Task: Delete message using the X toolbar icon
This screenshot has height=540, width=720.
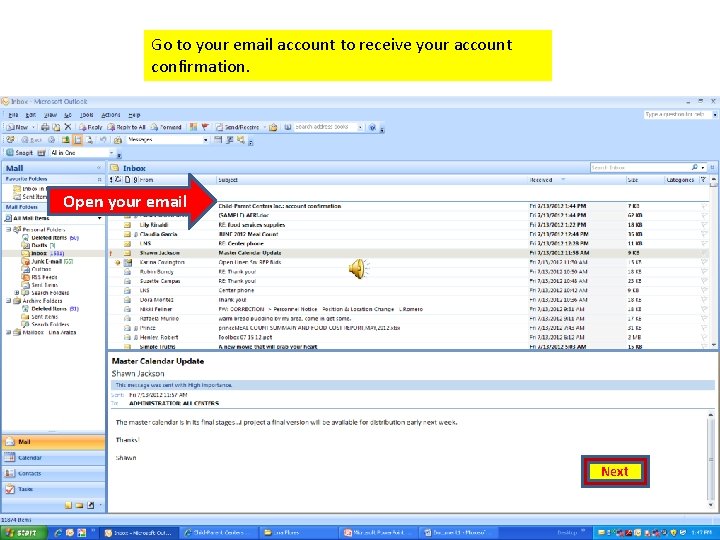Action: click(x=68, y=127)
